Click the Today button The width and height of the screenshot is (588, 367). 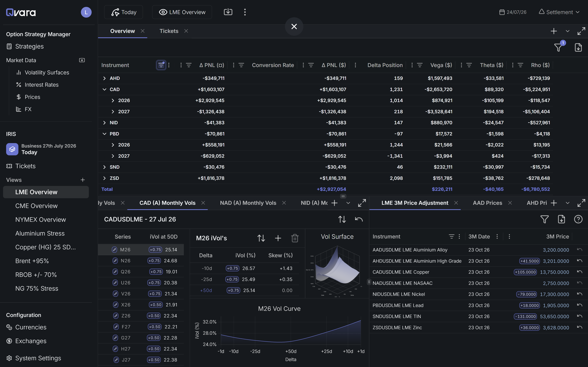[123, 12]
